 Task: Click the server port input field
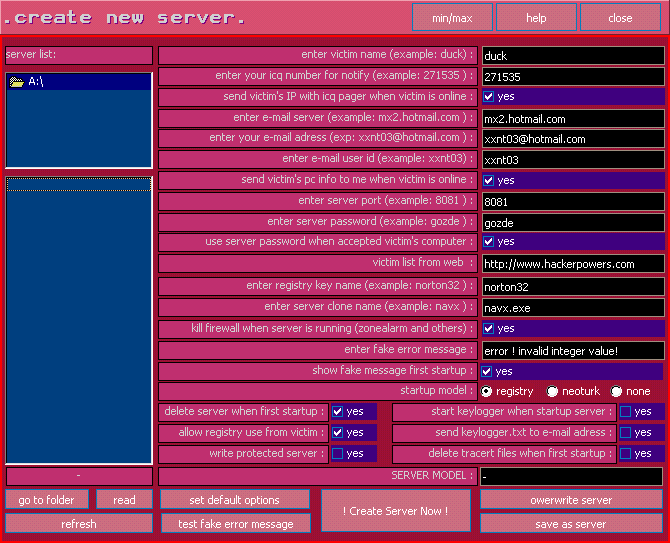tap(572, 202)
